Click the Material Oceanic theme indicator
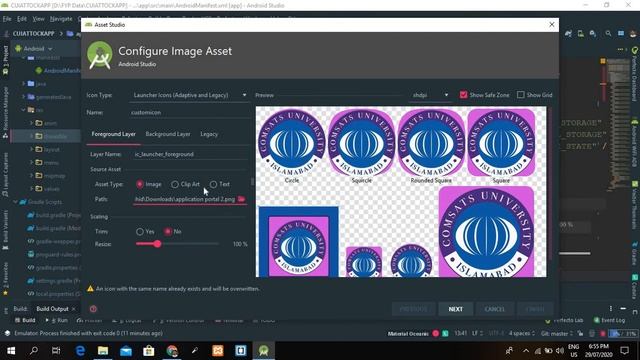 (408, 333)
